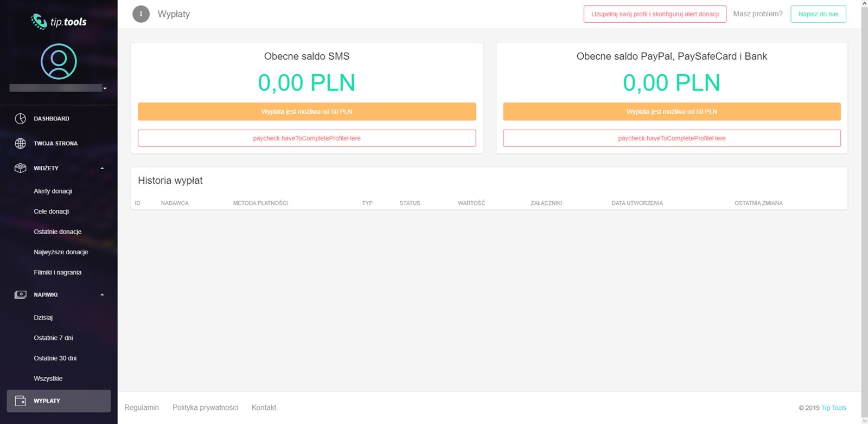Click the user profile avatar icon

(59, 61)
